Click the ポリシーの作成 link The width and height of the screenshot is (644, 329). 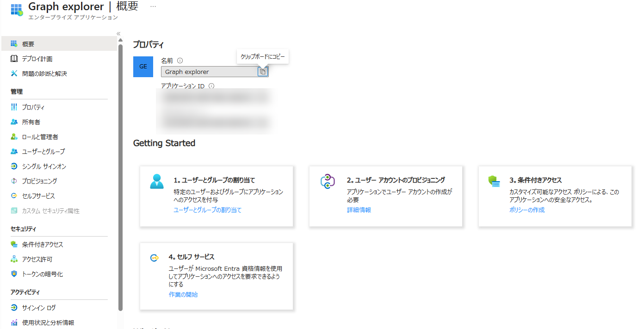tap(527, 210)
